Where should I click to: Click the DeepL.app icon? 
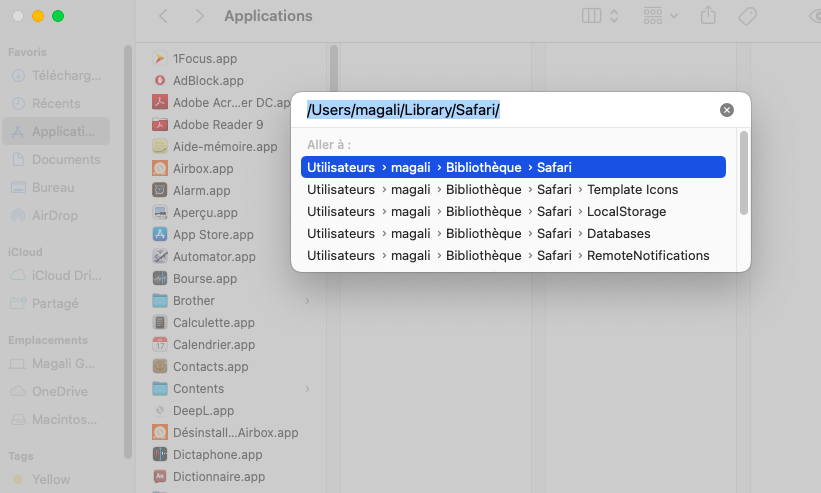(x=160, y=410)
